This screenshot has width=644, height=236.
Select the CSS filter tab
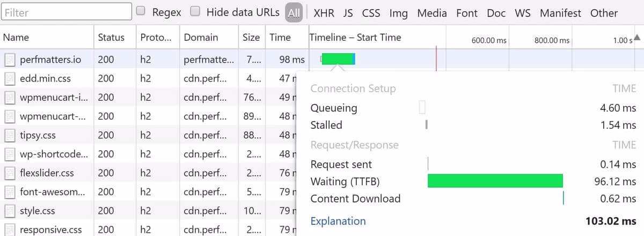click(x=371, y=13)
